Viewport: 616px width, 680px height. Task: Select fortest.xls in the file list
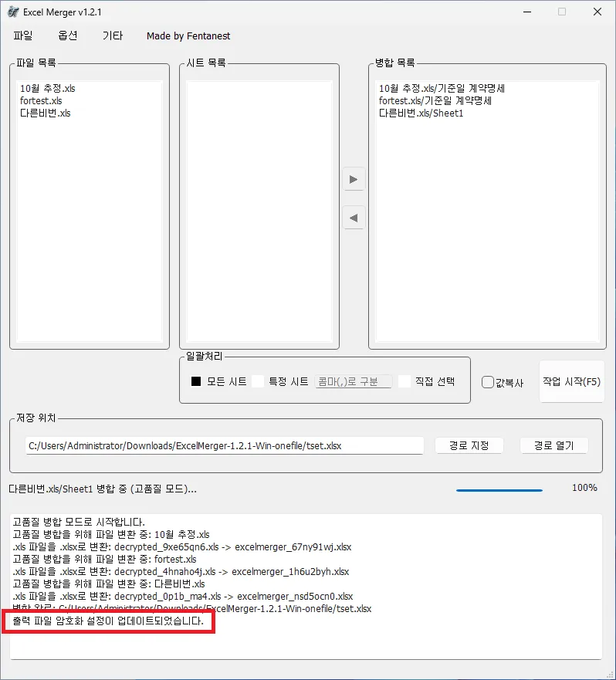(41, 101)
